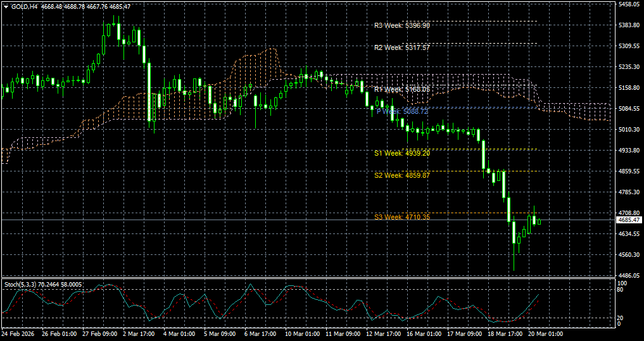This screenshot has height=341, width=644.
Task: Click price scale value 5084.55
Action: coord(629,109)
